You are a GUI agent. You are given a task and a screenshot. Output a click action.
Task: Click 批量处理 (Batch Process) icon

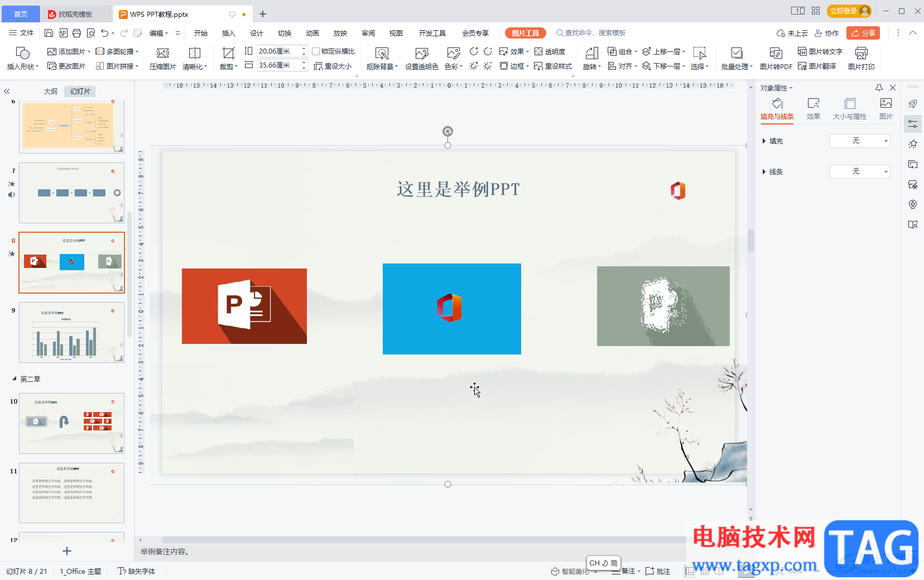pyautogui.click(x=737, y=58)
